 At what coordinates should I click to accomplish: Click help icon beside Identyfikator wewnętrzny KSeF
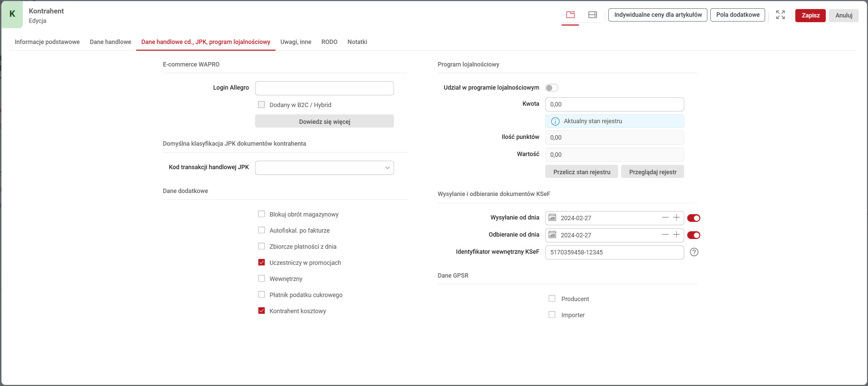point(694,252)
